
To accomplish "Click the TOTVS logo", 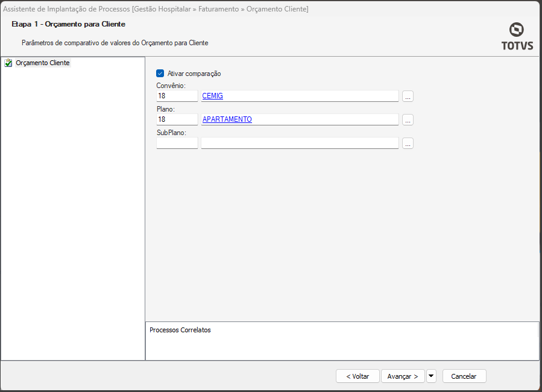I will click(517, 36).
